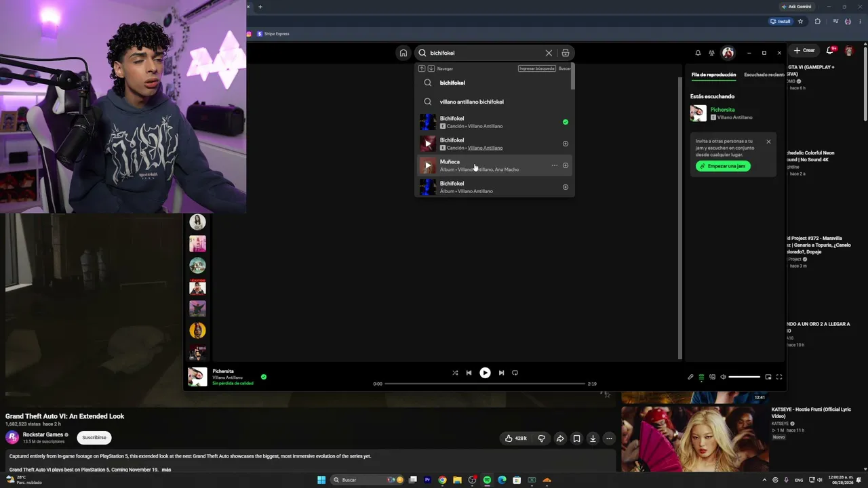Add Bichifokel album to library
Screen dimensions: 868x488
[566, 187]
